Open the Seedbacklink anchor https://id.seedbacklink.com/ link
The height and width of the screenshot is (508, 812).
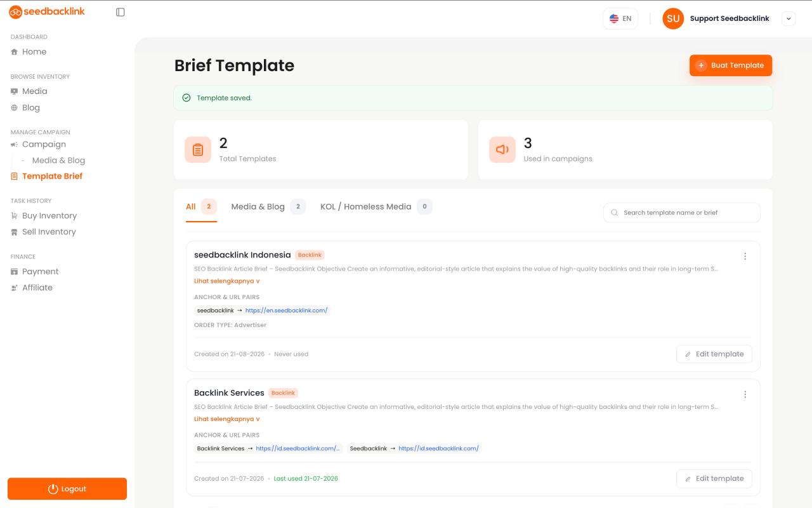pos(438,448)
